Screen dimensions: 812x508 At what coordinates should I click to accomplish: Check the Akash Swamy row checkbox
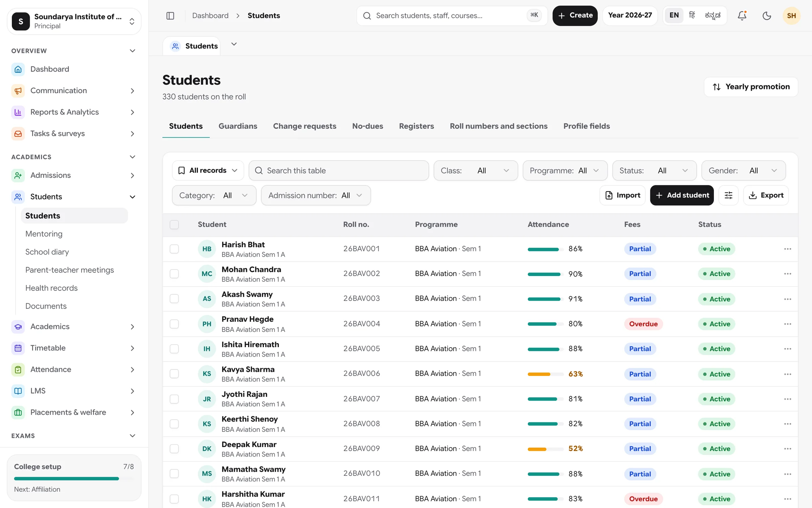click(x=174, y=299)
